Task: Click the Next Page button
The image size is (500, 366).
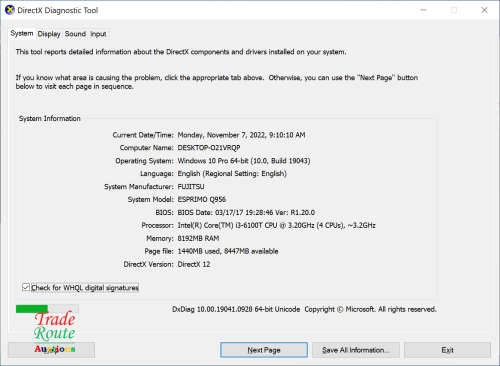Action: pos(264,350)
